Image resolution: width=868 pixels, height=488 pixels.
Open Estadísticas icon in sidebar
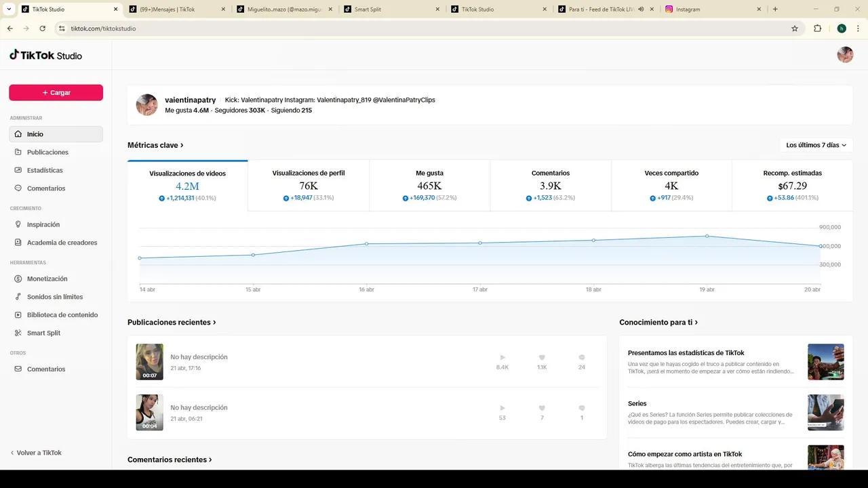click(18, 170)
